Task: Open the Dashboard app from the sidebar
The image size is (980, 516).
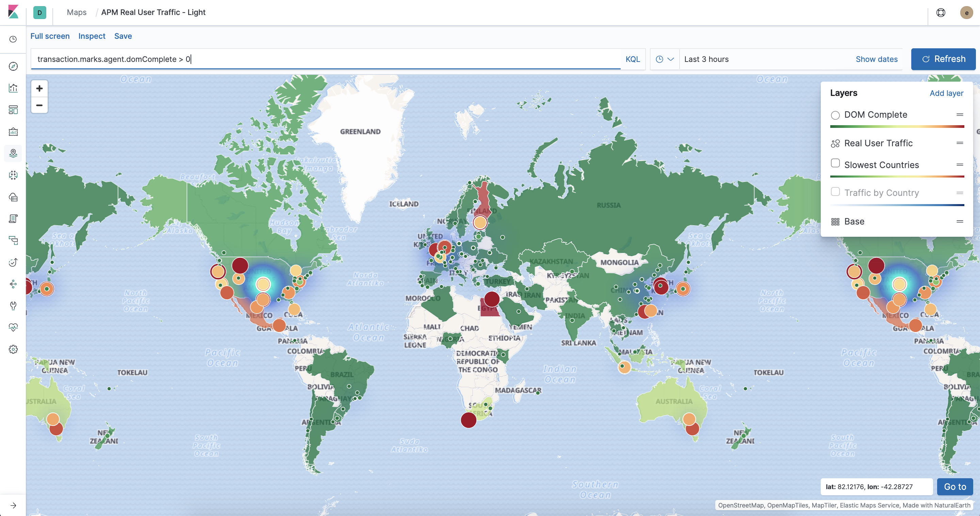Action: 13,110
